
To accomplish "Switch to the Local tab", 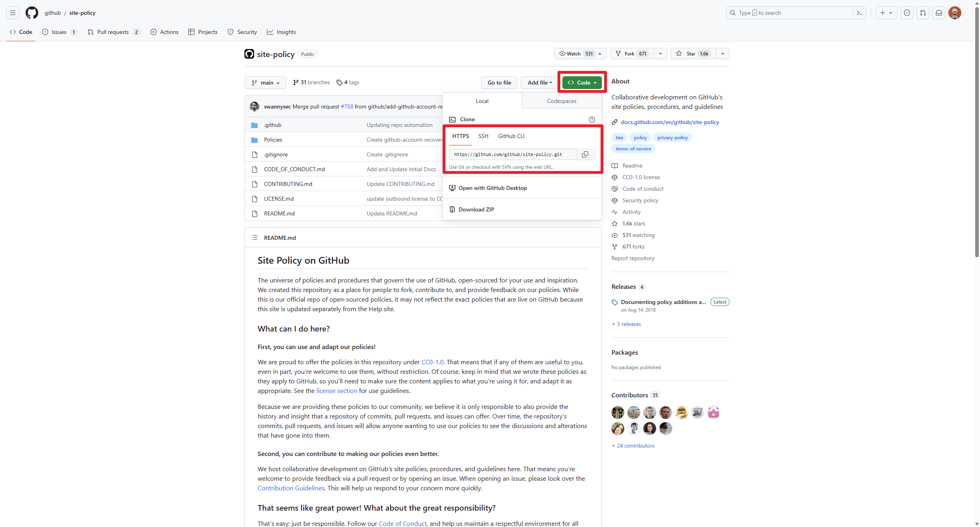I will tap(482, 101).
